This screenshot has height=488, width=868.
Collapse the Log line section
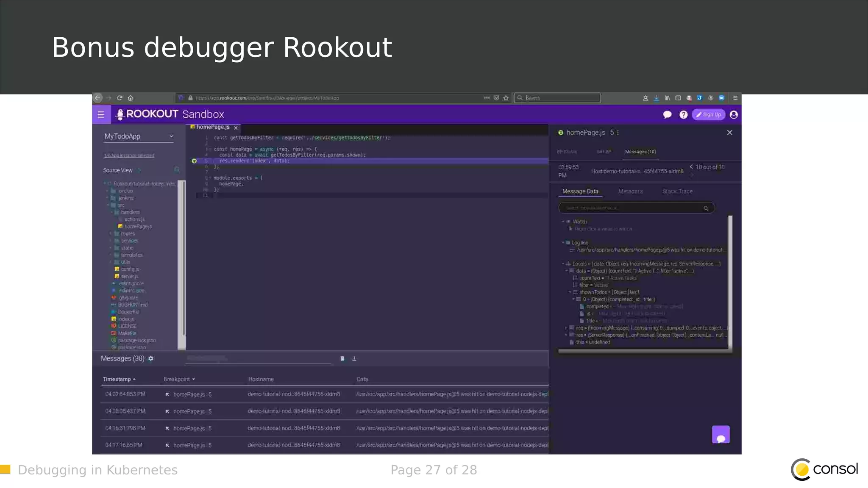[563, 243]
